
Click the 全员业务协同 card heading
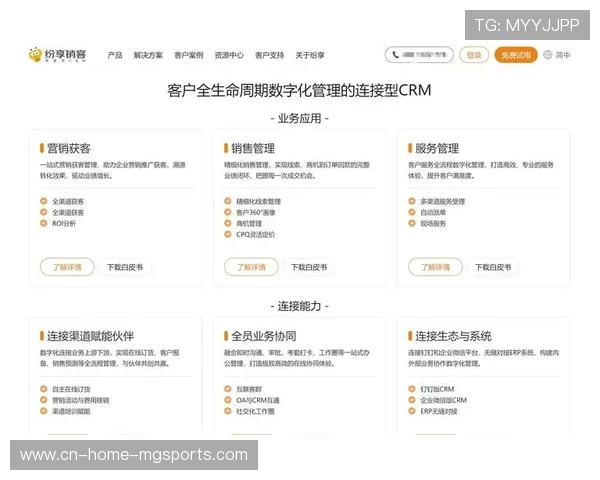point(264,336)
